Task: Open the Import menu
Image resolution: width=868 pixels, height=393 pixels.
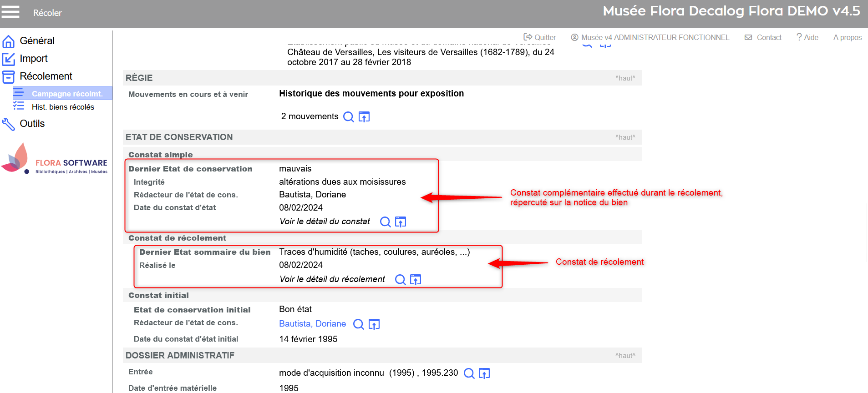Action: pos(33,59)
